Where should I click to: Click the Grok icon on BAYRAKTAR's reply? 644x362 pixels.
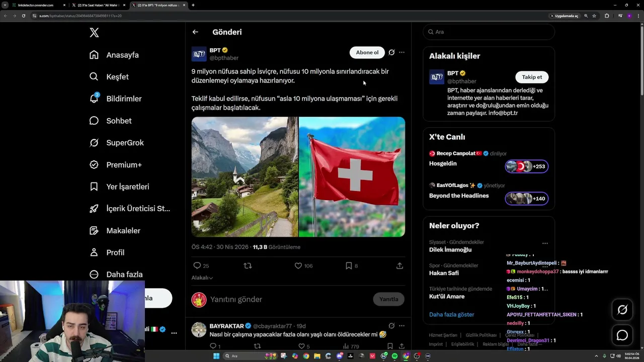[x=391, y=326]
